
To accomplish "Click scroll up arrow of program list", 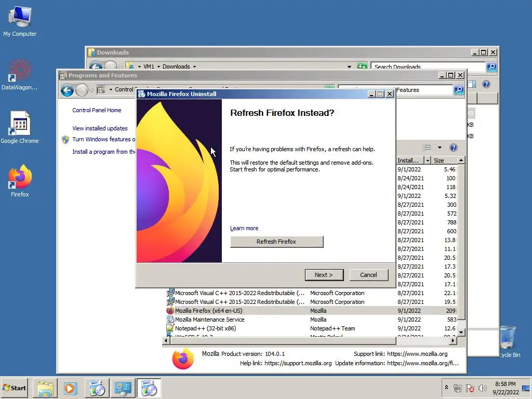I will pos(461,160).
